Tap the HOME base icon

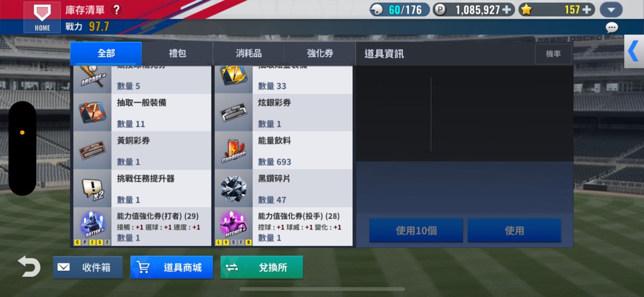pos(43,17)
